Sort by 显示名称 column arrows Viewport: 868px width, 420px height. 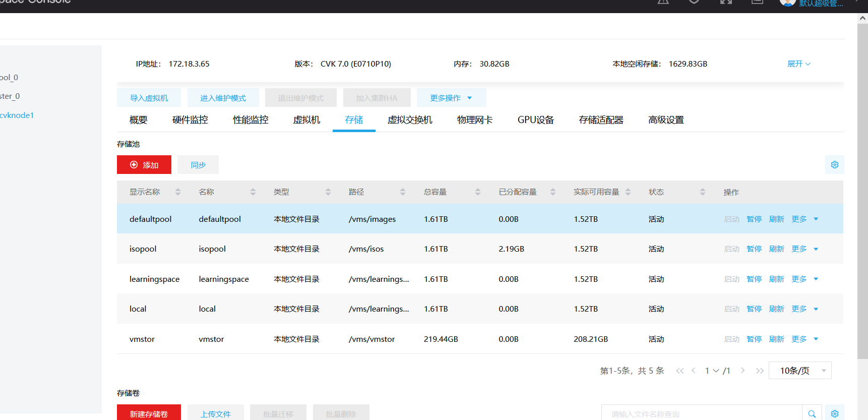177,192
